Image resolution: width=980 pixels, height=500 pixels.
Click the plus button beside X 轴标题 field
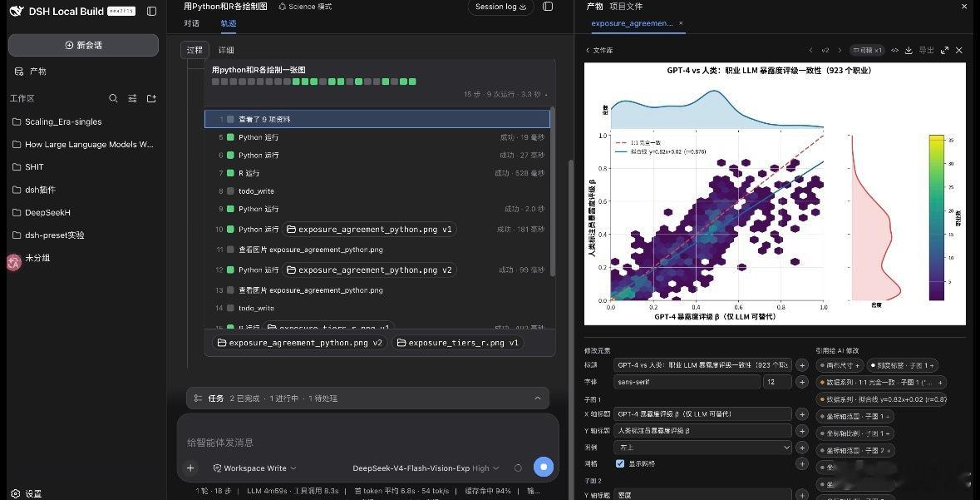pyautogui.click(x=802, y=414)
